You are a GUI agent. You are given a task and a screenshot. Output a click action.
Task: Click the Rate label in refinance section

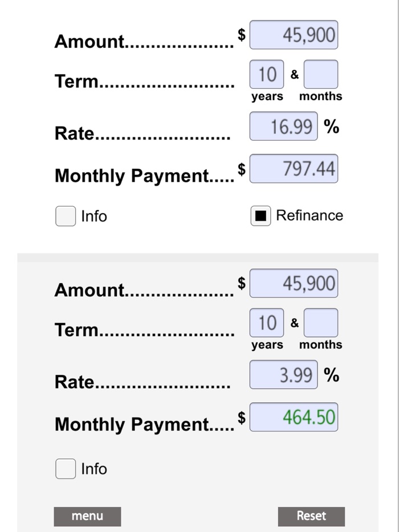pos(75,382)
